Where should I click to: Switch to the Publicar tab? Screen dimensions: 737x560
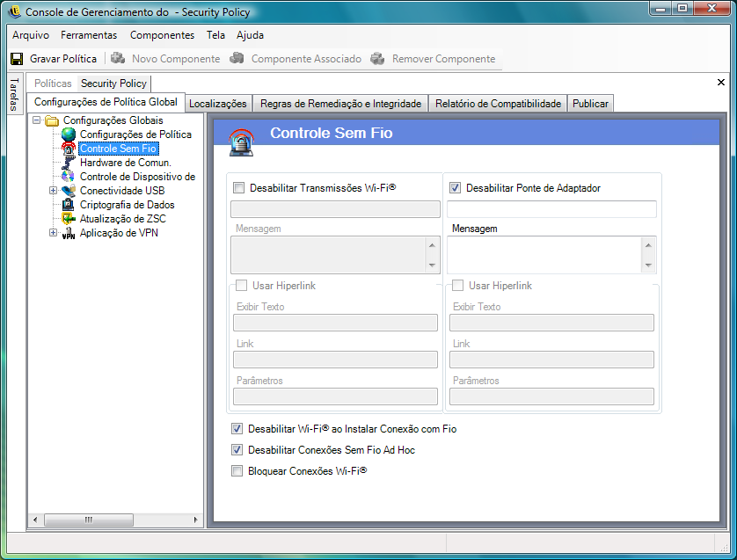[590, 104]
